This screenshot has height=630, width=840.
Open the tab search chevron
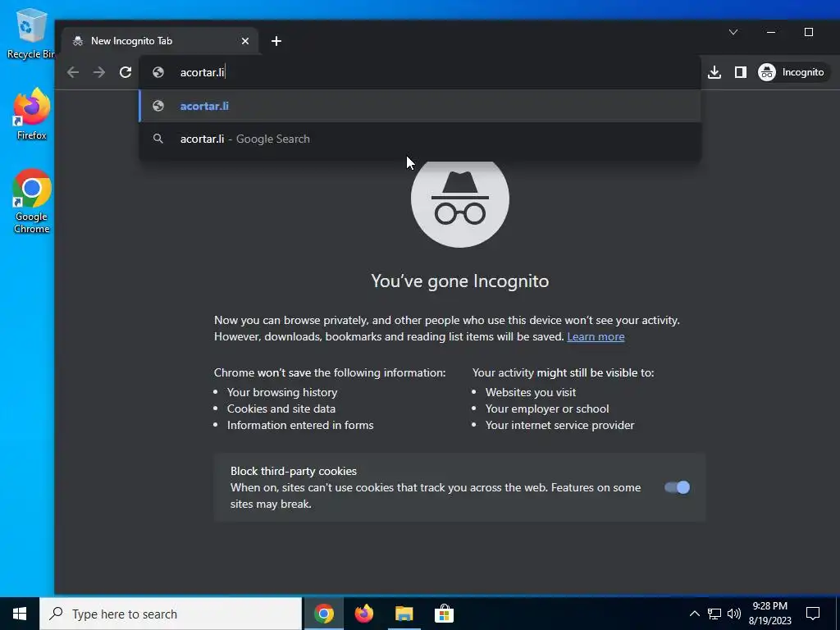pyautogui.click(x=733, y=32)
